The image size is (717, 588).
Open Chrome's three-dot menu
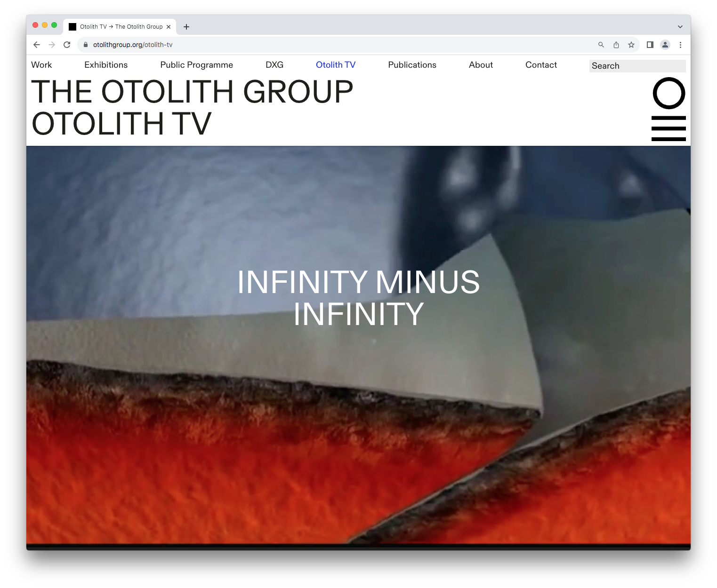(680, 45)
